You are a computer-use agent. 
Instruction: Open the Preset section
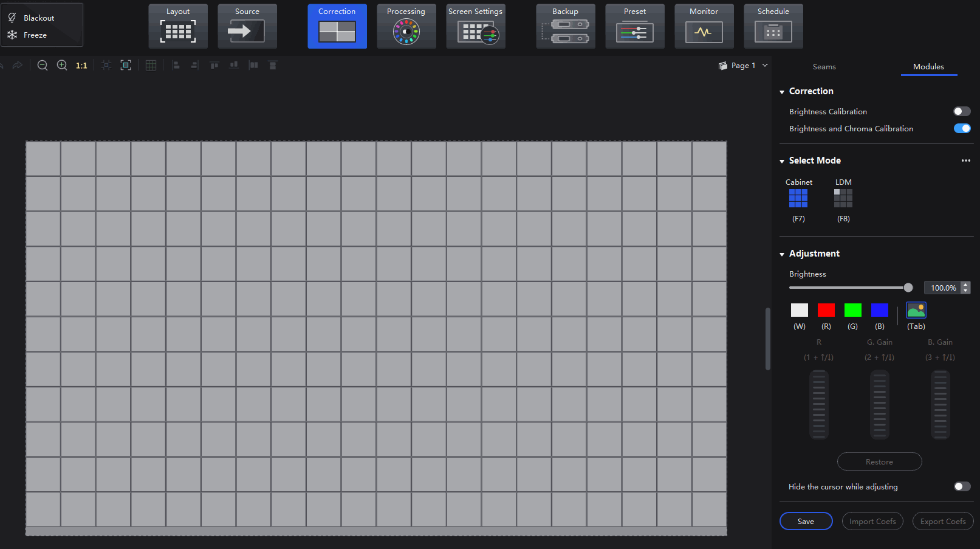tap(635, 26)
